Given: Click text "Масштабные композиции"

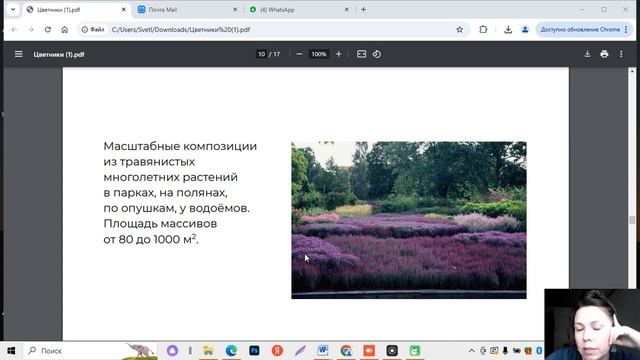Looking at the screenshot, I should tap(180, 146).
